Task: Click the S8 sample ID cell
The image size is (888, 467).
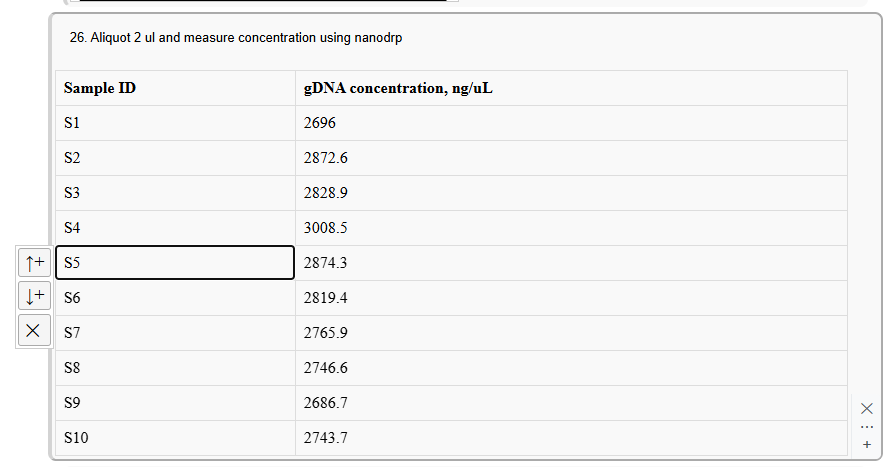Action: (x=175, y=368)
